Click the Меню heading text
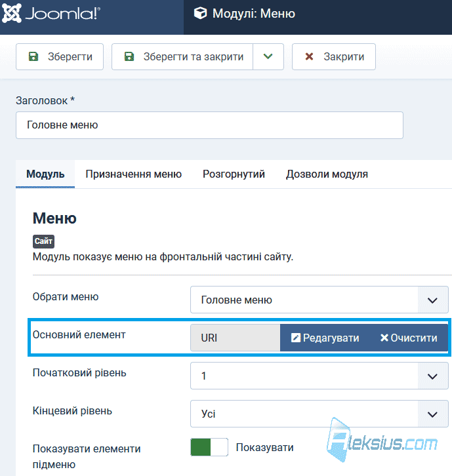This screenshot has width=452, height=476. click(54, 218)
